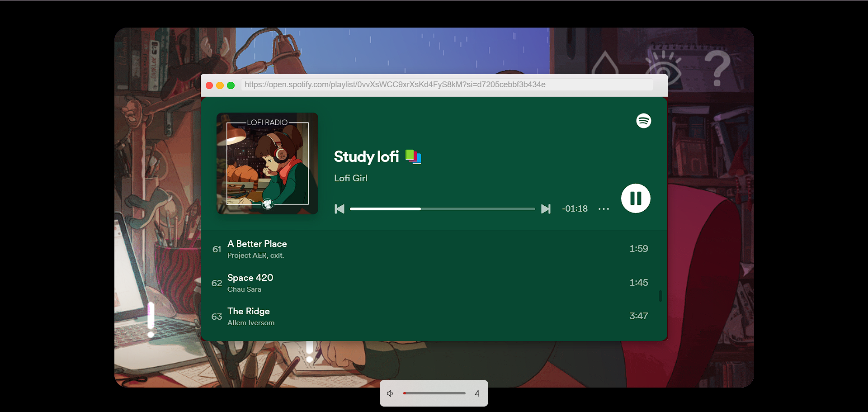This screenshot has width=868, height=412.
Task: Toggle the rain droplet icon in the background
Action: [605, 63]
